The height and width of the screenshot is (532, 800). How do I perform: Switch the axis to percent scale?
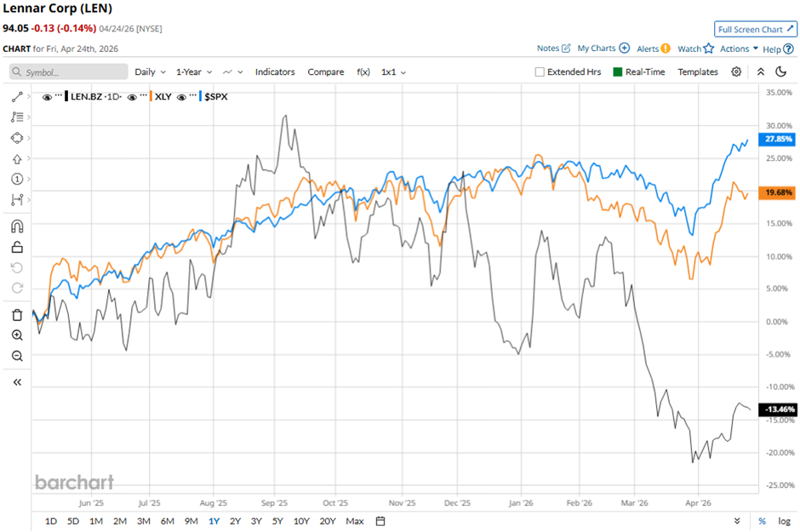[x=762, y=521]
